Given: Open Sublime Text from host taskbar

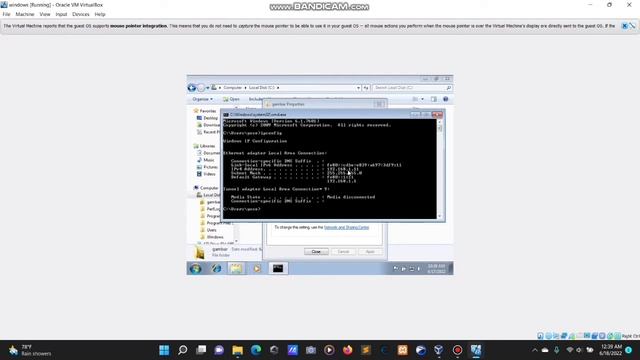Looking at the screenshot, I should [366, 350].
